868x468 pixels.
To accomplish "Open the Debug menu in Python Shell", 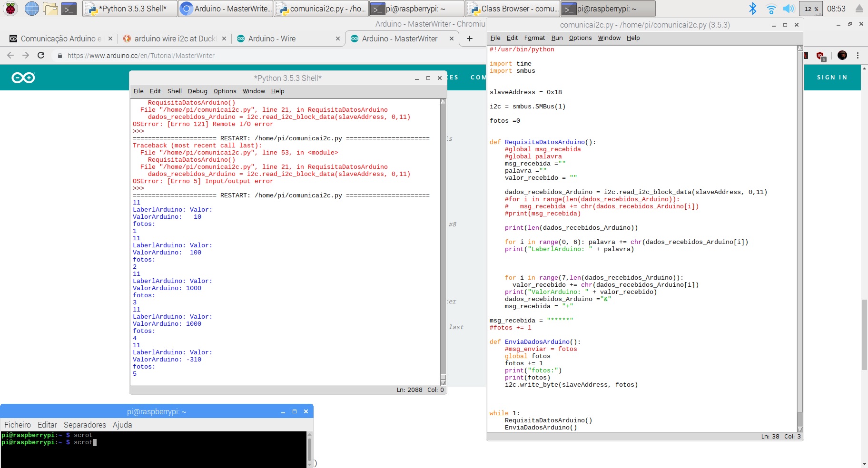I will click(x=197, y=91).
